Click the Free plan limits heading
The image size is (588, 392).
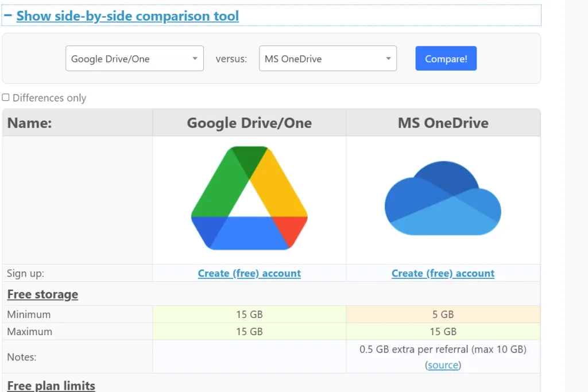tap(51, 386)
